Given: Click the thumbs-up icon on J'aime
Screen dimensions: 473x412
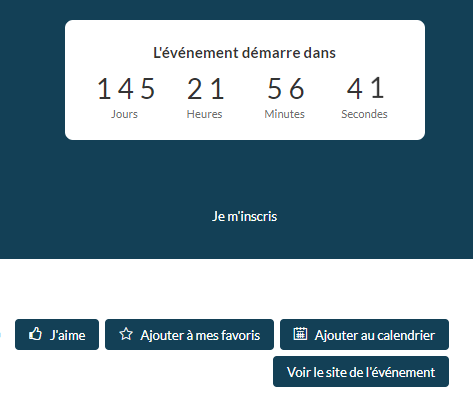Looking at the screenshot, I should click(35, 334).
